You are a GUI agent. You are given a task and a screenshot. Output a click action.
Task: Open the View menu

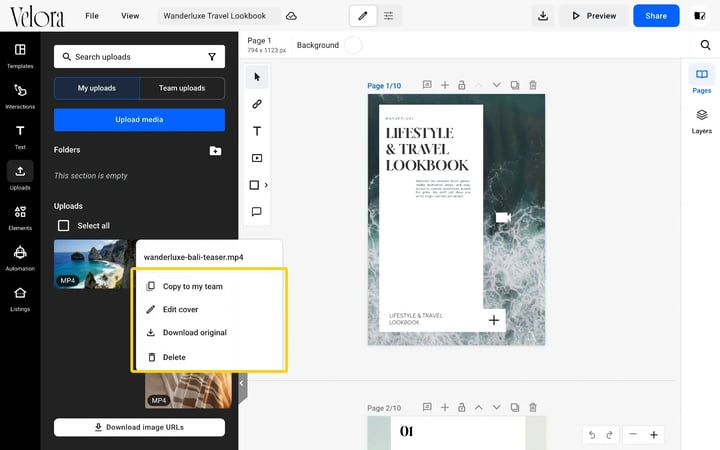tap(130, 16)
